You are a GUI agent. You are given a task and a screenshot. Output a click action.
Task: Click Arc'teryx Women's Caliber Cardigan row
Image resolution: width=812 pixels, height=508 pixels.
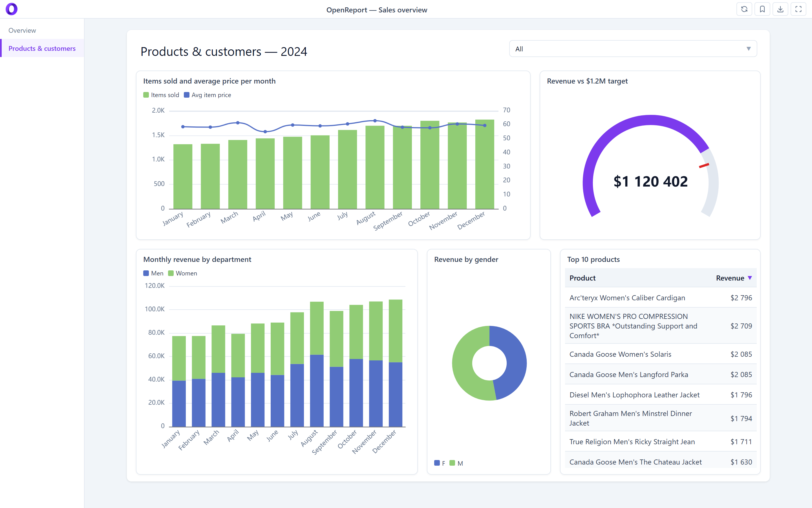(661, 298)
